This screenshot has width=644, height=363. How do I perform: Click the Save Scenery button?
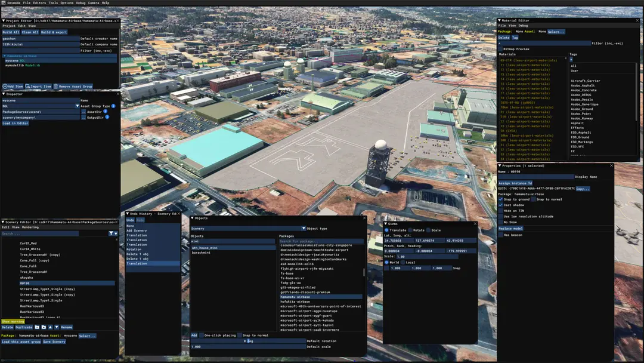pos(54,342)
